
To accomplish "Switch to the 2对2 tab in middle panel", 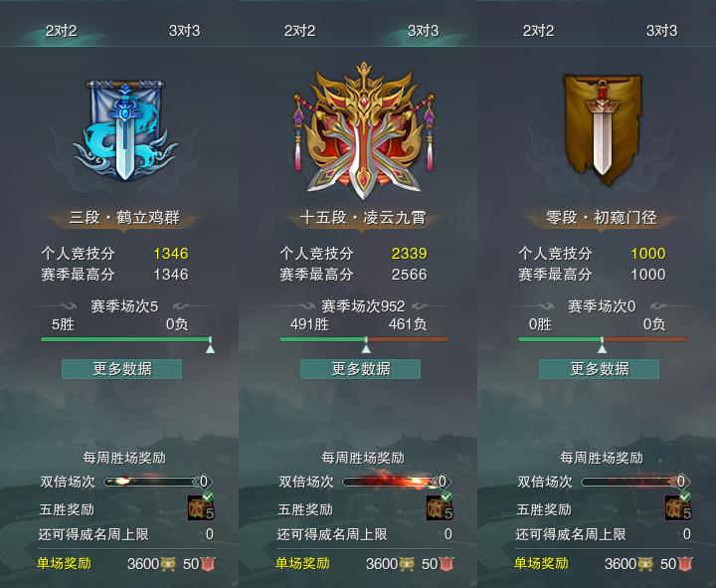I will 299,31.
